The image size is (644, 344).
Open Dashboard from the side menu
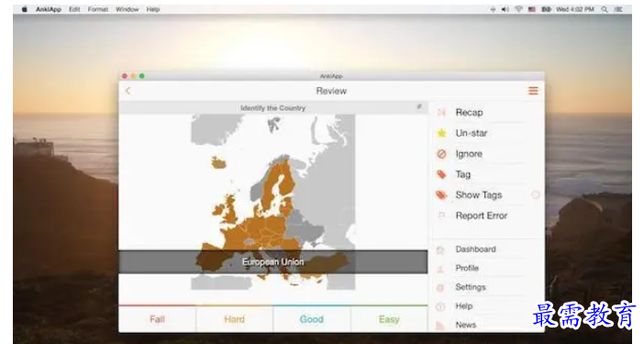[475, 250]
